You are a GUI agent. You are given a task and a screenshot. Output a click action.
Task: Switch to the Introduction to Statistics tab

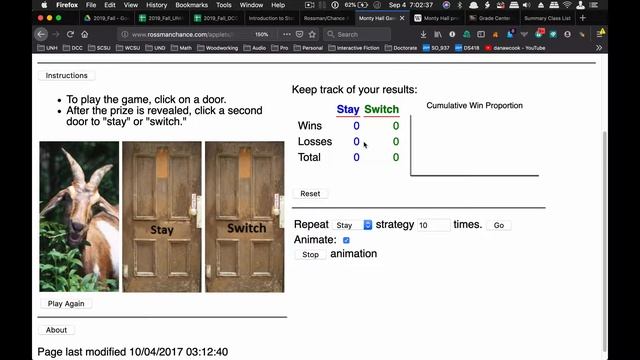click(271, 18)
